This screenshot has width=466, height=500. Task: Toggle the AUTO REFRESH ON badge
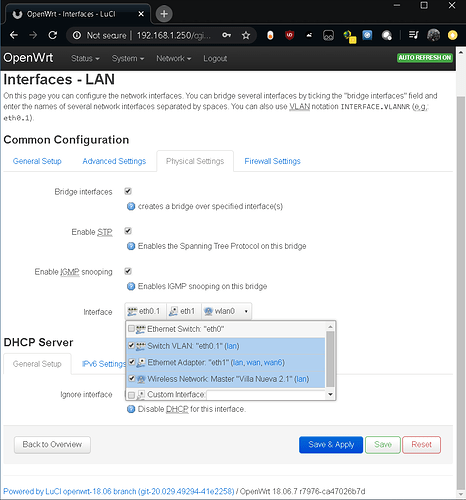coord(425,58)
